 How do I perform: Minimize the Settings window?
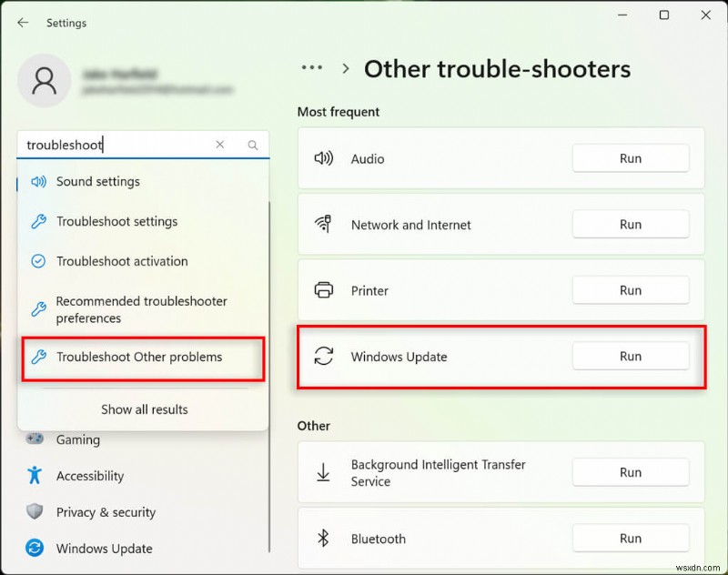click(622, 15)
